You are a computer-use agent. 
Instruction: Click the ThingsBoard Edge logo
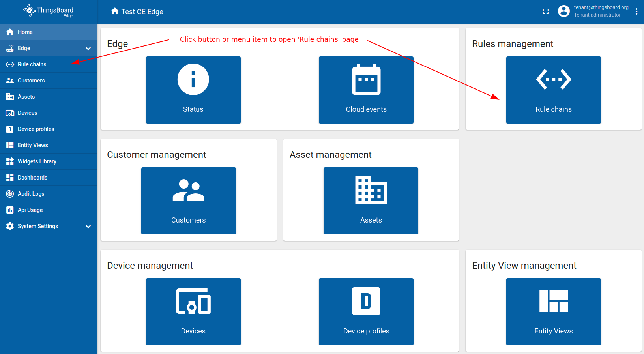click(x=49, y=11)
